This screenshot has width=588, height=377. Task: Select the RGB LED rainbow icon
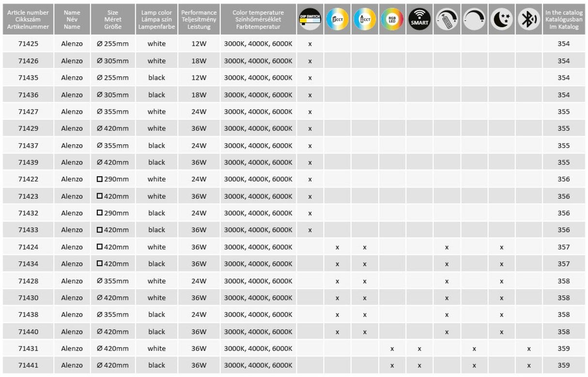click(392, 19)
